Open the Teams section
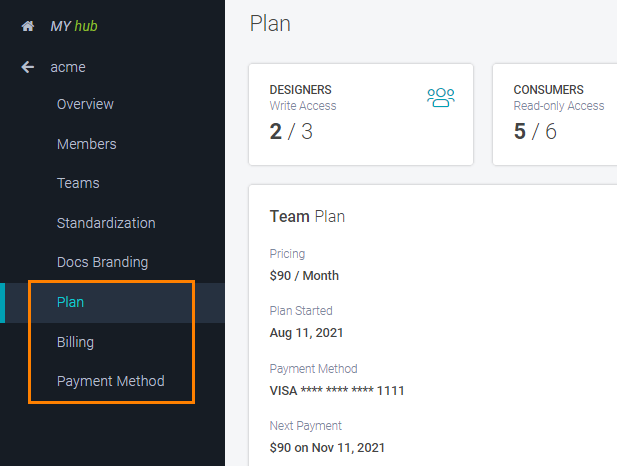This screenshot has height=466, width=617. click(78, 183)
